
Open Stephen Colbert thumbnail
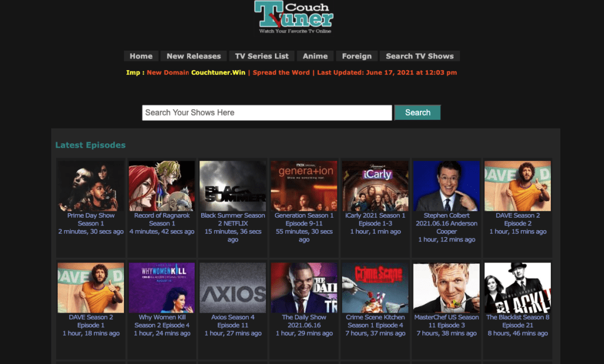[447, 186]
